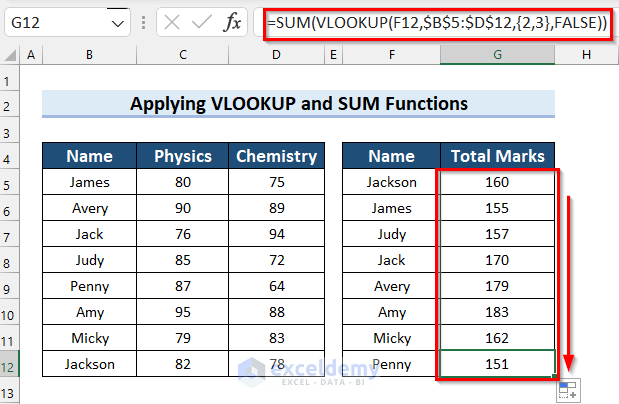Click Total Marks value 157
This screenshot has width=619, height=404.
pos(497,234)
